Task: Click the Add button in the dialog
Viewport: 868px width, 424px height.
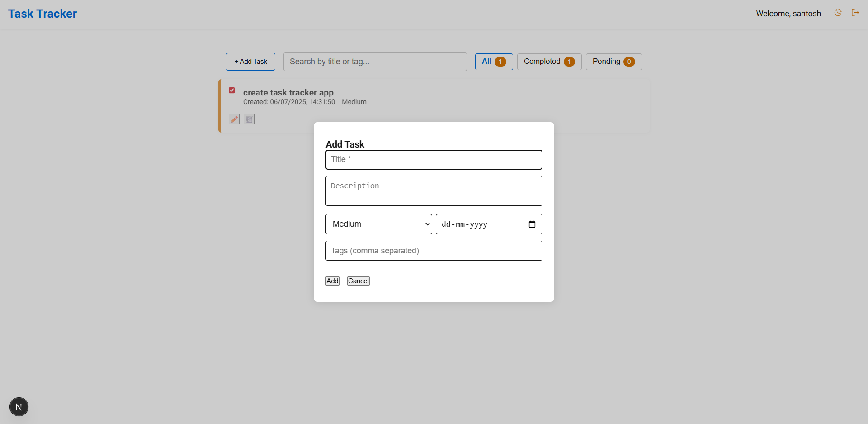Action: [332, 281]
